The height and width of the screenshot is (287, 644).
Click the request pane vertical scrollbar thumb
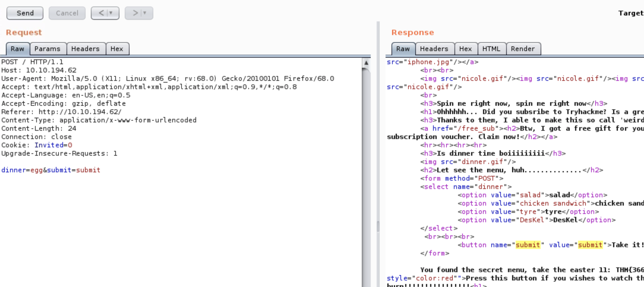coord(366,178)
